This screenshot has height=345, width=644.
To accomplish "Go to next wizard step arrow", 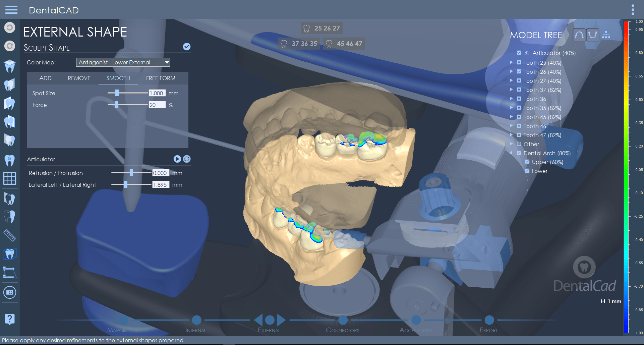I will tap(281, 320).
